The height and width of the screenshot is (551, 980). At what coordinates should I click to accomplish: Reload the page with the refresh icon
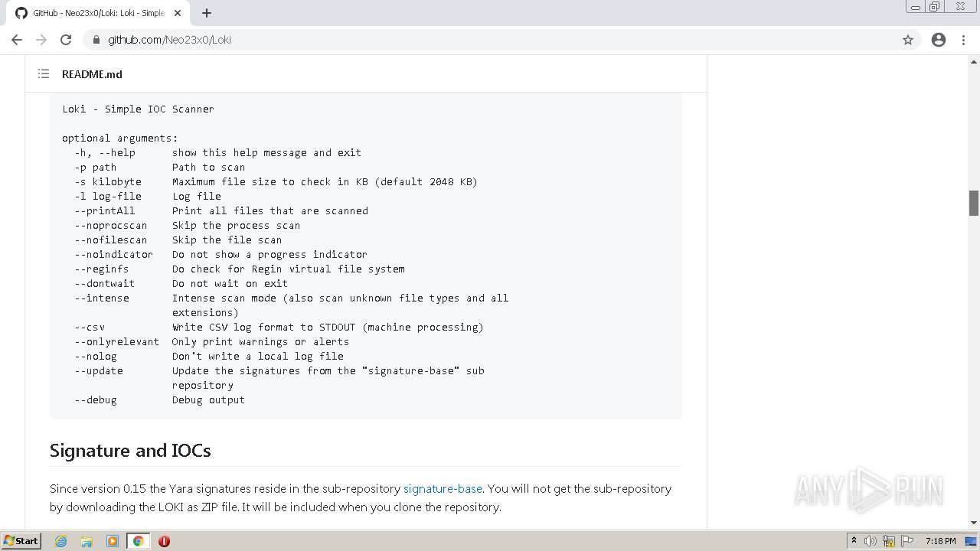(x=66, y=40)
